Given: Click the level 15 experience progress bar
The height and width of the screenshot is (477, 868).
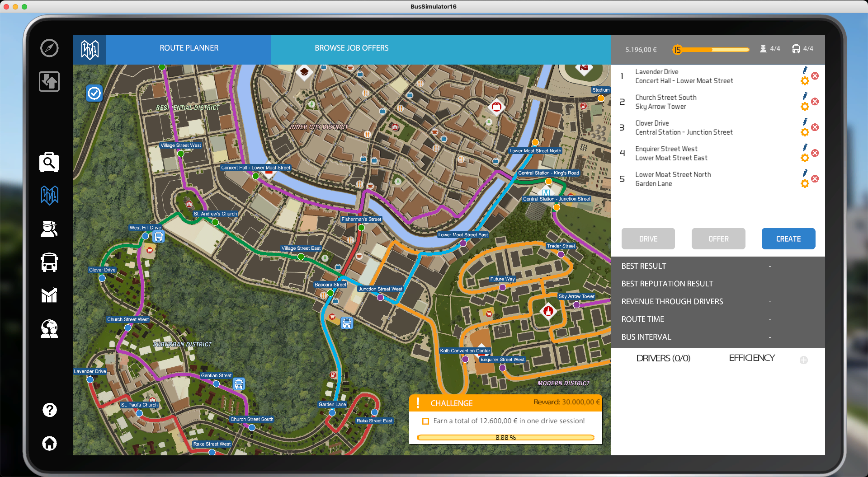Looking at the screenshot, I should 711,50.
